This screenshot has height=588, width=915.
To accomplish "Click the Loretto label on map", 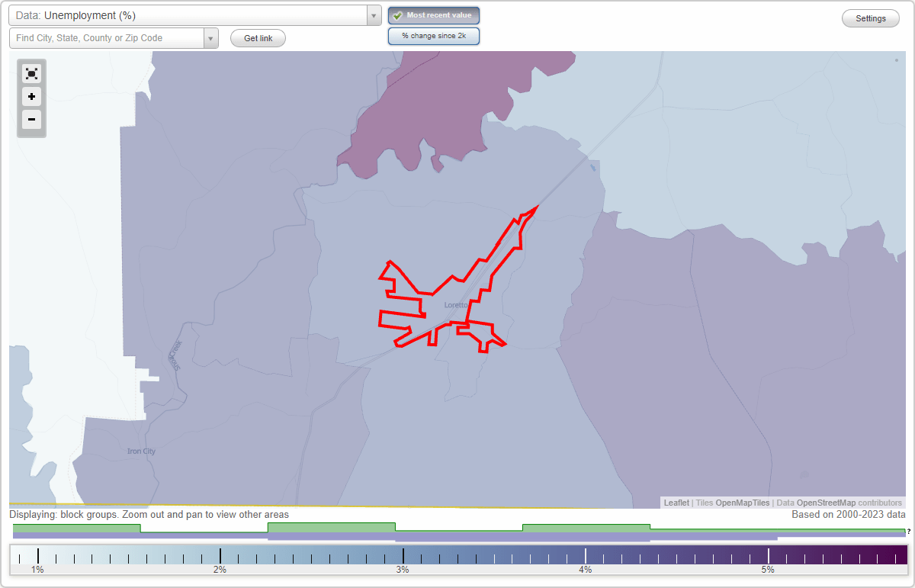I will pyautogui.click(x=456, y=305).
